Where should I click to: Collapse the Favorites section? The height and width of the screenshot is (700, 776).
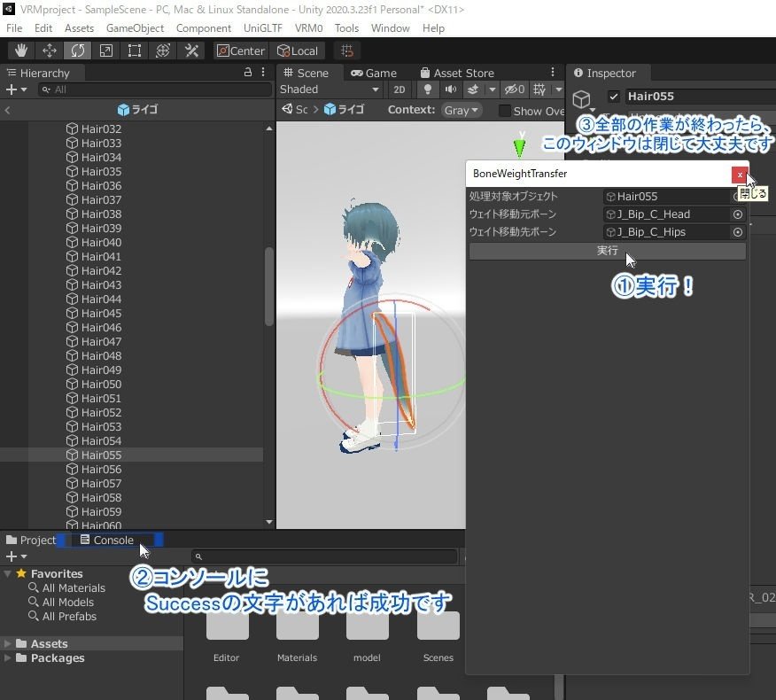click(7, 574)
